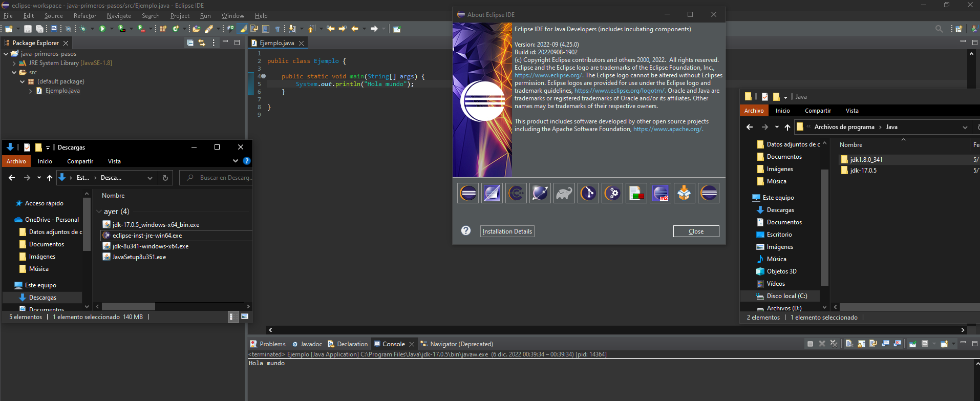The height and width of the screenshot is (401, 980).
Task: Click the Save toolbar icon
Action: (28, 29)
